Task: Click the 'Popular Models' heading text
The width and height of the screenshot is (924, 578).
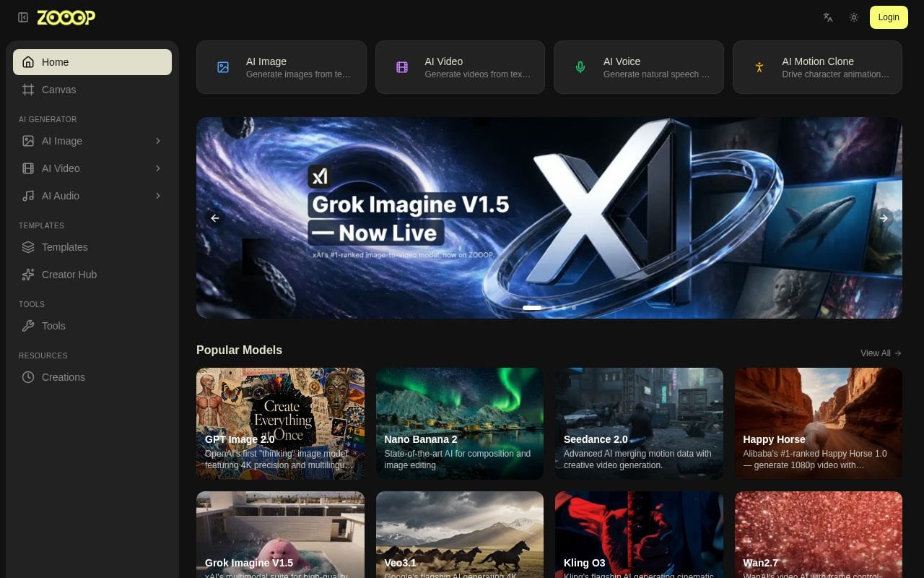Action: [x=239, y=350]
